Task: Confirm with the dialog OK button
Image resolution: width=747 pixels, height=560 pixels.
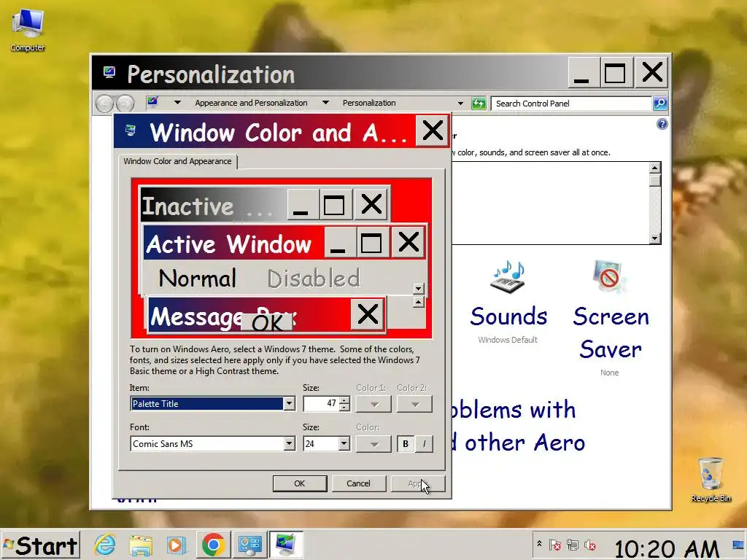Action: coord(300,483)
